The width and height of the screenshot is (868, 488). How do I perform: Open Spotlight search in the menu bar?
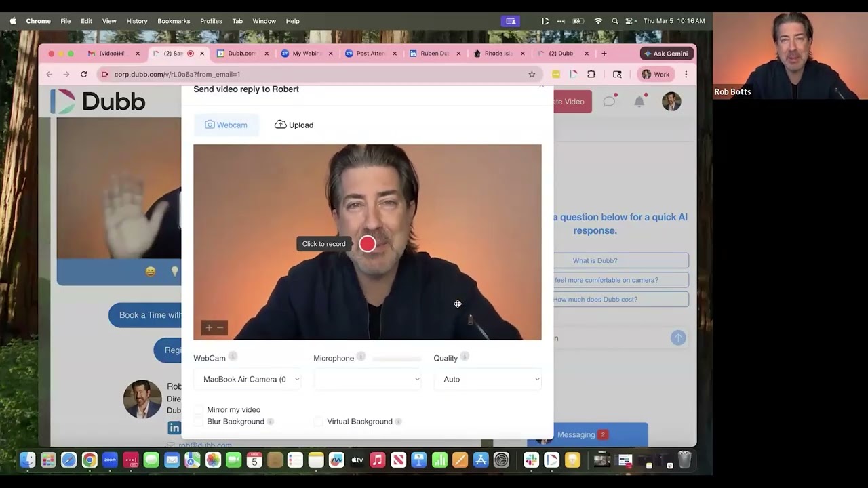[614, 21]
